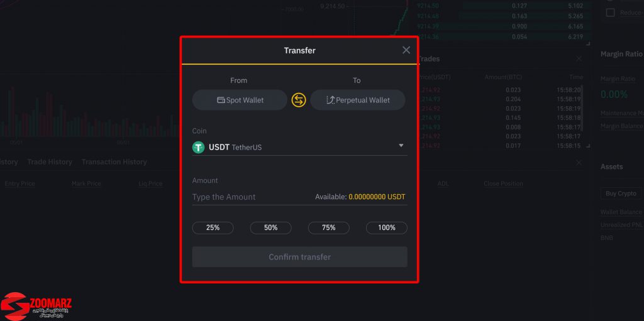Click the Perpetual Wallet arrow icon
This screenshot has height=321, width=644.
click(x=331, y=100)
